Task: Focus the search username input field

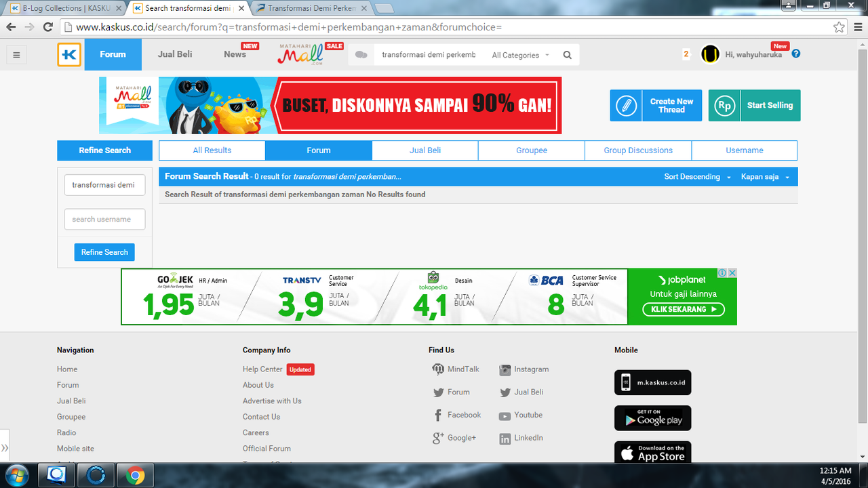Action: (104, 220)
